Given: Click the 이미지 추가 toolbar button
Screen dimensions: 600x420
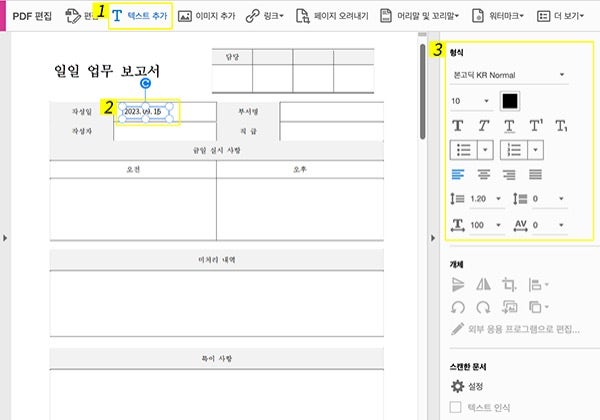Looking at the screenshot, I should (207, 16).
